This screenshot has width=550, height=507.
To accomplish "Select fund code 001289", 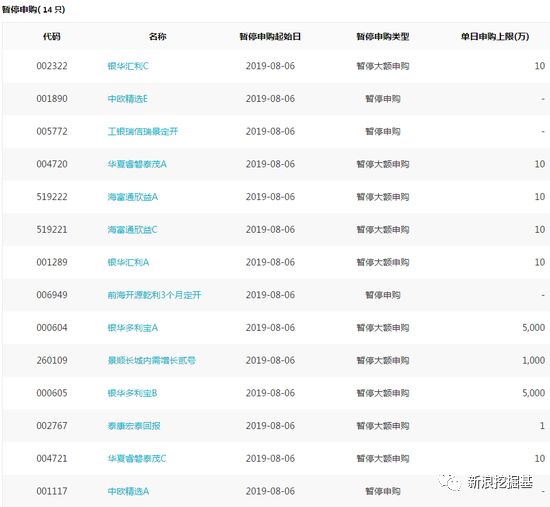I will tap(52, 262).
